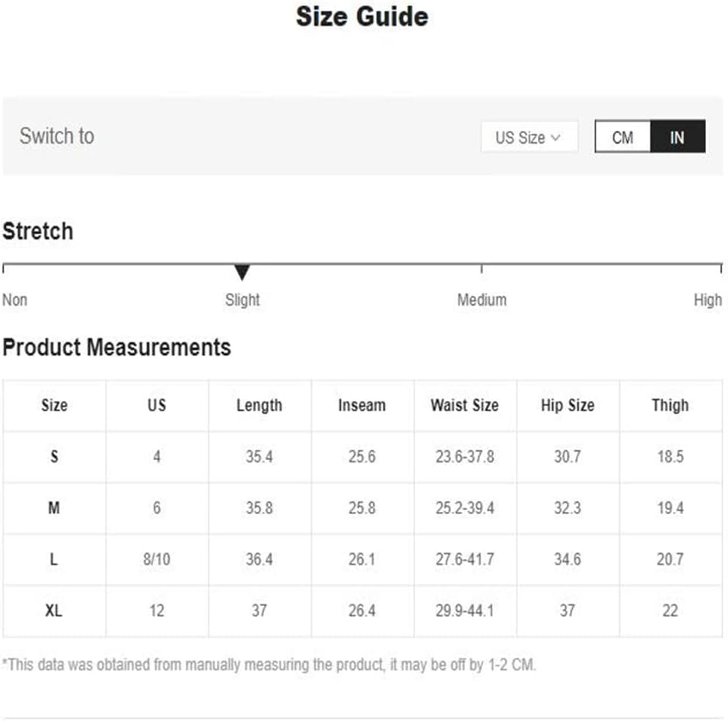Switch measurement units to CM

(x=622, y=138)
